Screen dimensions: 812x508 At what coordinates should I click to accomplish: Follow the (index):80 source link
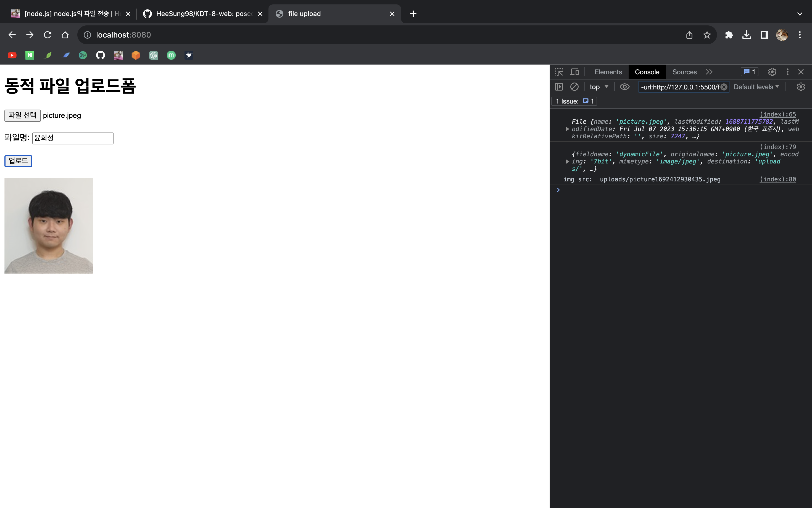pyautogui.click(x=778, y=179)
